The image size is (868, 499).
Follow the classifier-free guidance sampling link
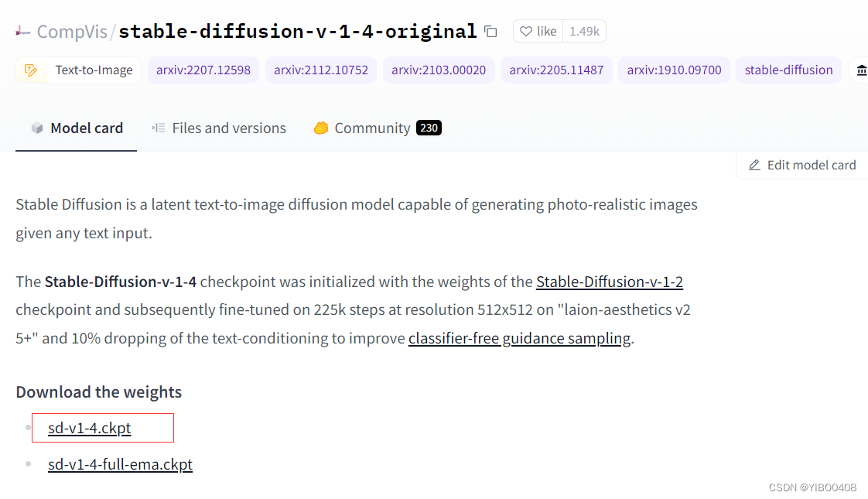coord(520,339)
